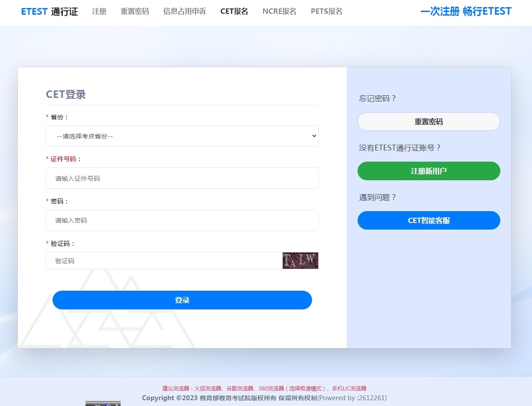Viewport: 532px width, 406px height.
Task: Go to 重置密码 in top navigation
Action: coord(134,12)
